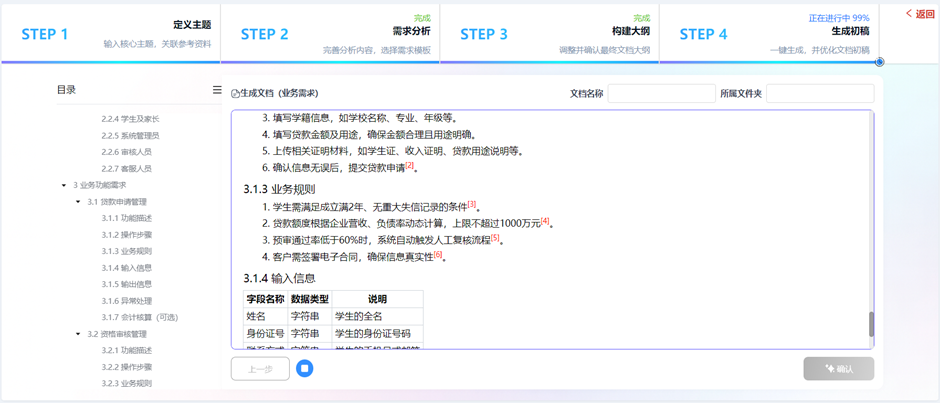Open STEP 2 需求分析 tab

330,32
